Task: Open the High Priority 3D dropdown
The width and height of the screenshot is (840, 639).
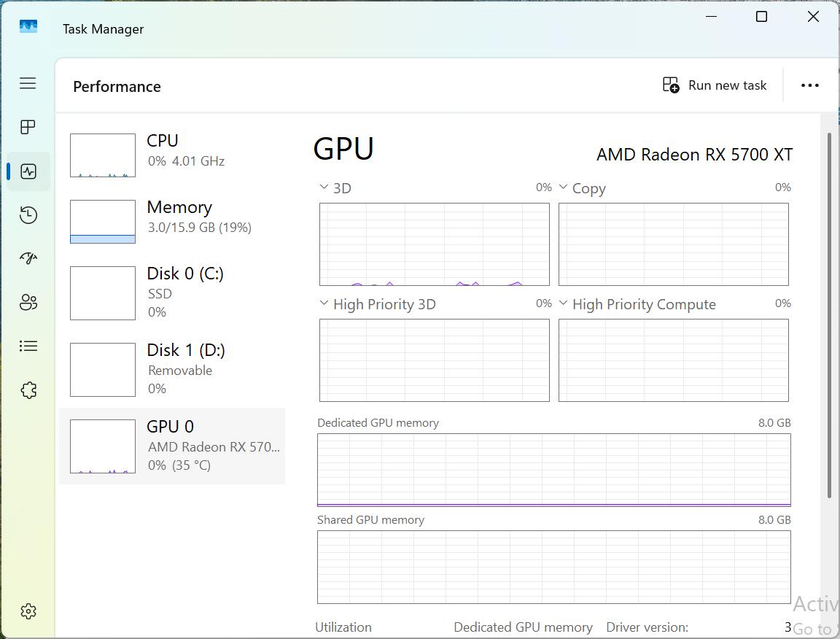Action: [324, 304]
